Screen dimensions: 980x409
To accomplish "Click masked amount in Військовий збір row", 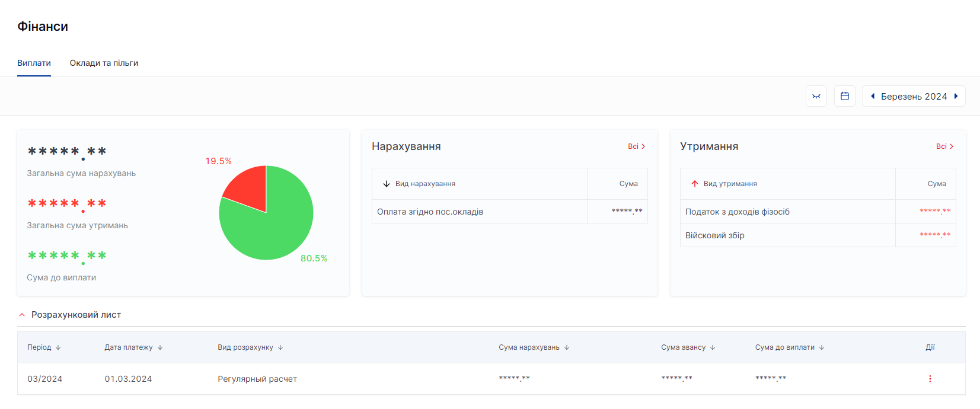I will tap(935, 235).
